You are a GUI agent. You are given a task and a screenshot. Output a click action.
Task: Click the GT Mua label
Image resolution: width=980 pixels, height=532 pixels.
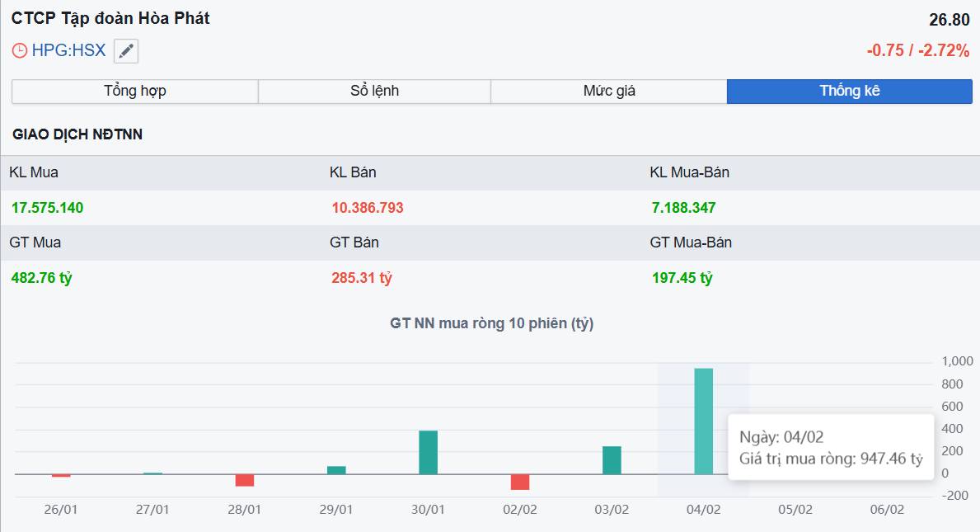pos(35,242)
